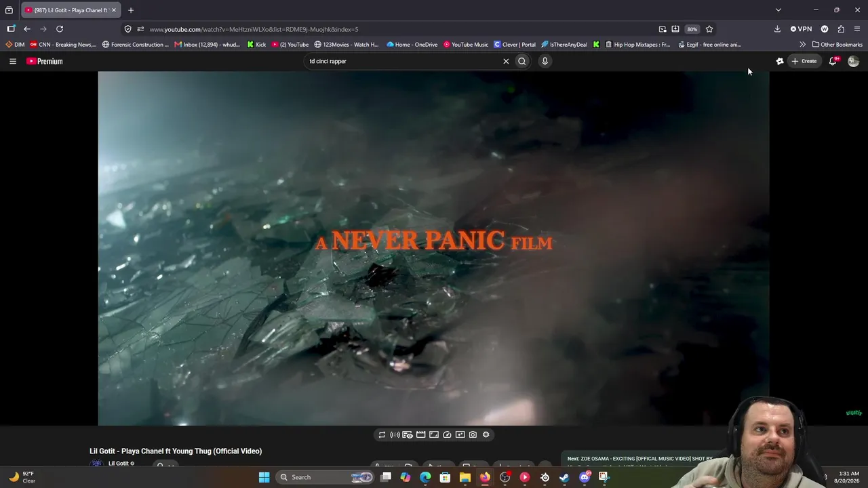Open YouTube notifications bell
This screenshot has height=488, width=868.
(833, 61)
